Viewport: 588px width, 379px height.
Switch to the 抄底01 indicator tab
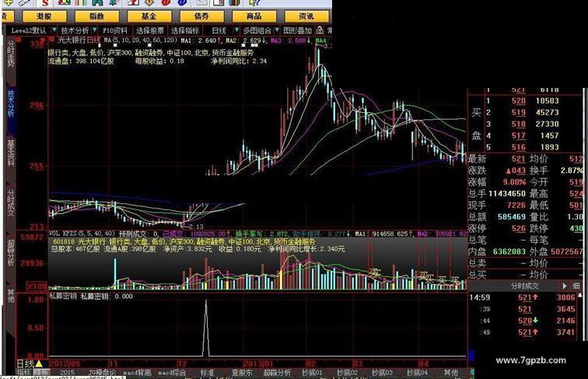(312, 373)
